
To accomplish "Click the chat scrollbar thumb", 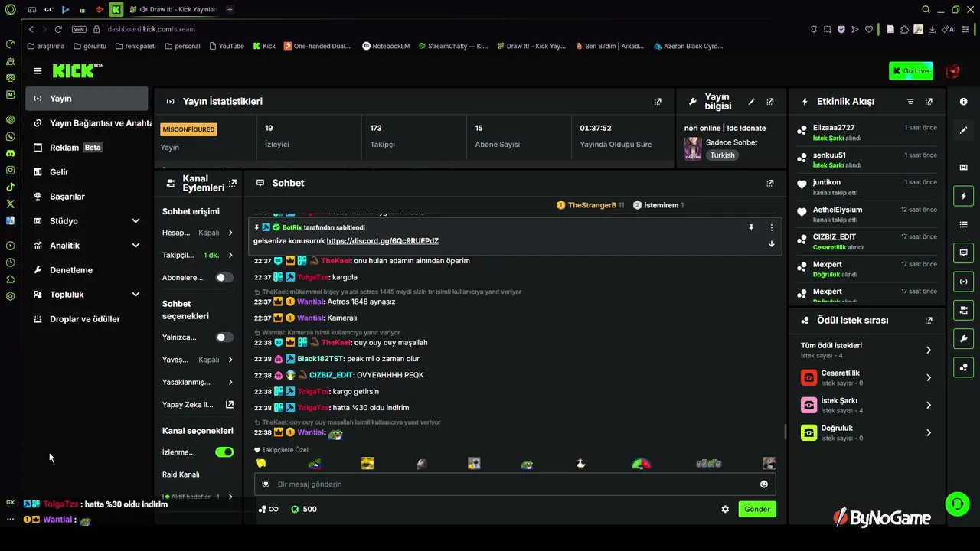I will 785,431.
